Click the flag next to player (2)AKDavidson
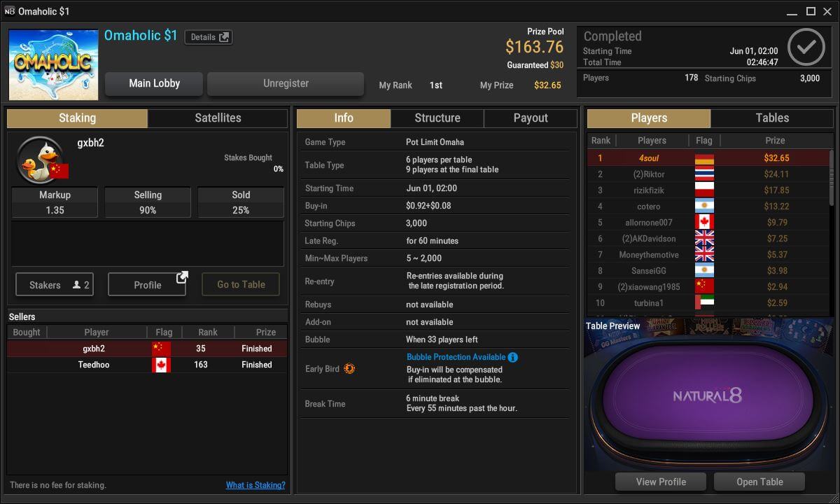This screenshot has width=840, height=504. pos(703,239)
